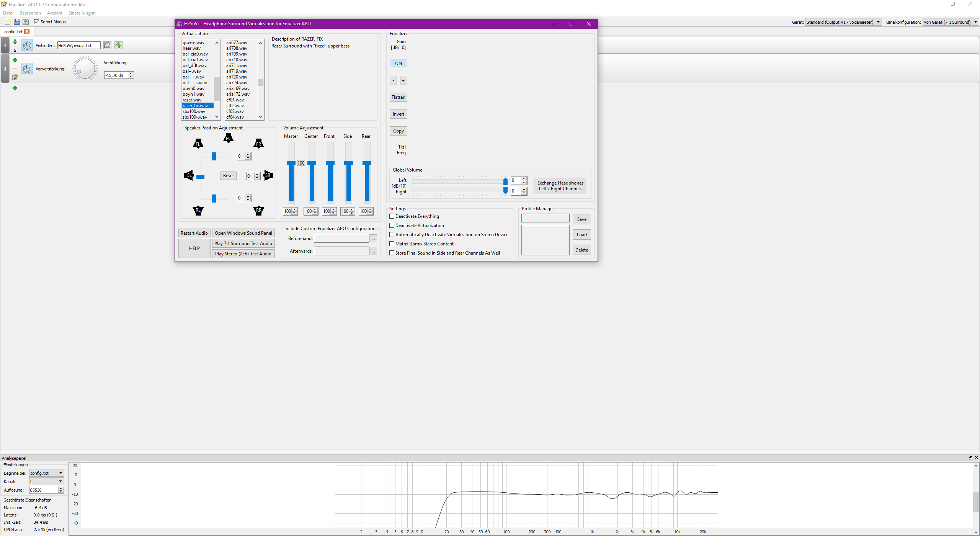Click the Front Left (FL) speaker icon
The height and width of the screenshot is (536, 980).
click(198, 144)
